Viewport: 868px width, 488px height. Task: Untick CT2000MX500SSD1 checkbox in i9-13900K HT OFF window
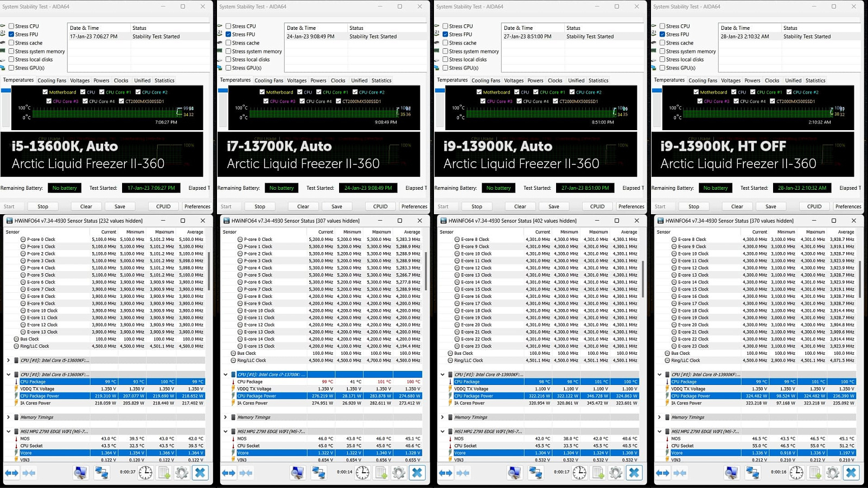(x=773, y=101)
